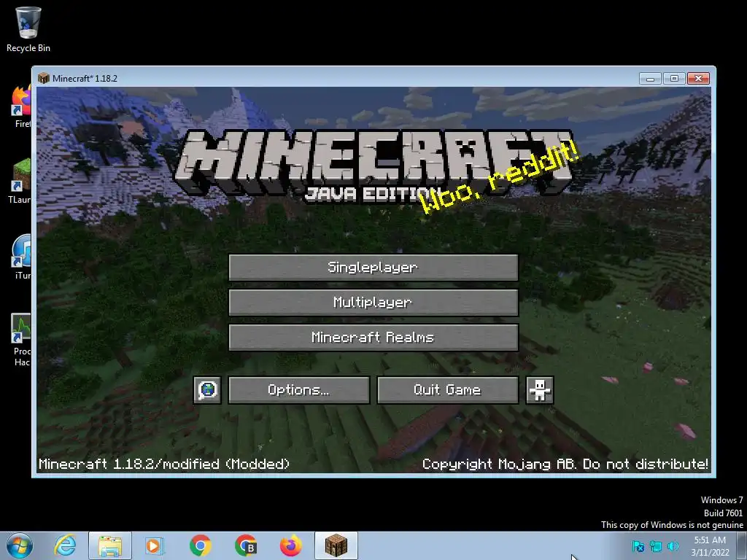The image size is (747, 560).
Task: Open the Windows Start menu
Action: [x=20, y=545]
